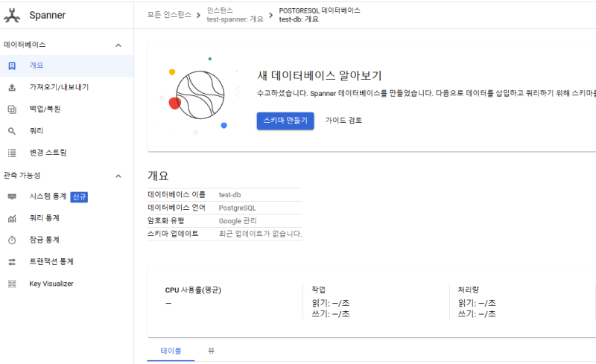
Task: Open the 쿼리 page
Action: [x=66, y=131]
